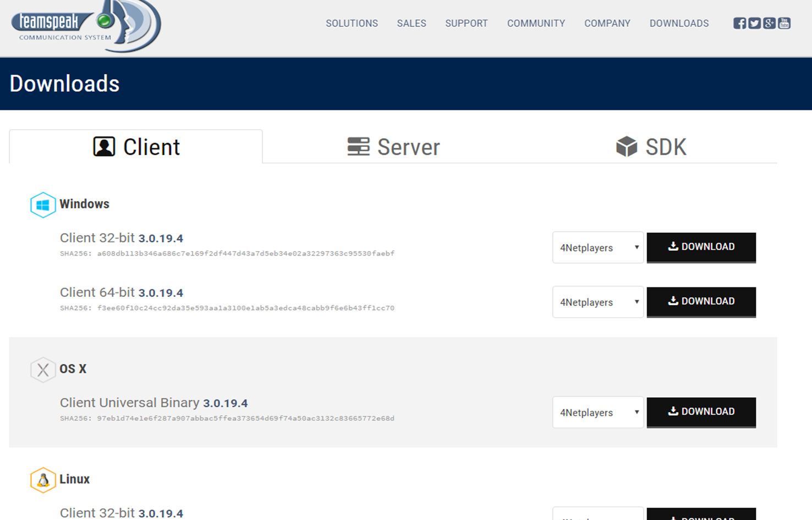Select the Client tab
The height and width of the screenshot is (520, 812).
tap(136, 147)
